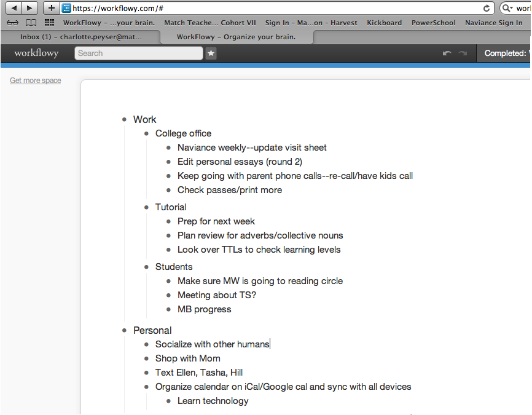532x415 pixels.
Task: Redo a change using the redo arrow
Action: [463, 53]
